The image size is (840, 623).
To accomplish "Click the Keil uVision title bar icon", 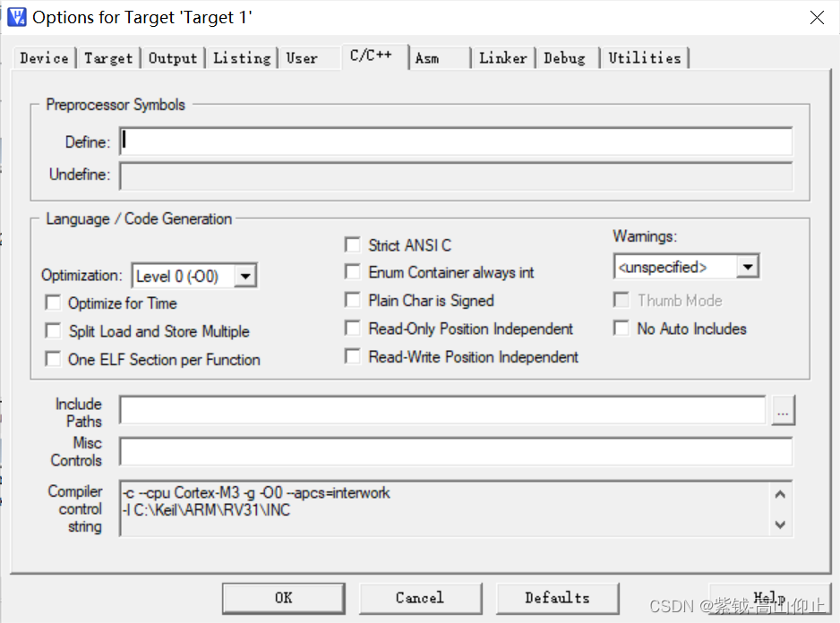I will [x=17, y=17].
